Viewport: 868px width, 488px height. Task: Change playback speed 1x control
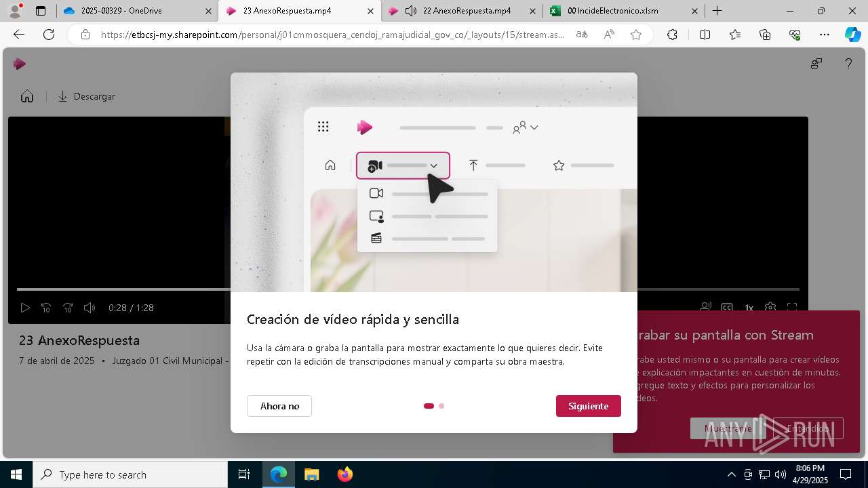click(749, 308)
